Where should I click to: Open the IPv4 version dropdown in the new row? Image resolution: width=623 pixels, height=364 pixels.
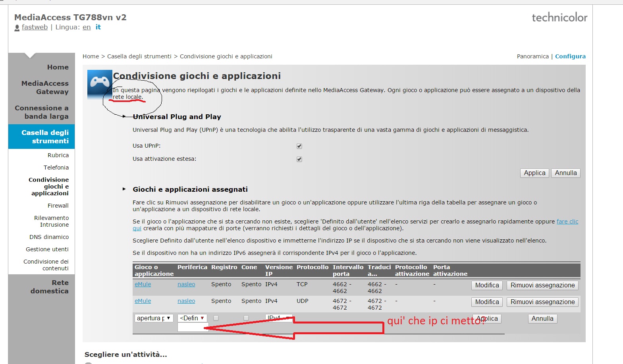(279, 318)
